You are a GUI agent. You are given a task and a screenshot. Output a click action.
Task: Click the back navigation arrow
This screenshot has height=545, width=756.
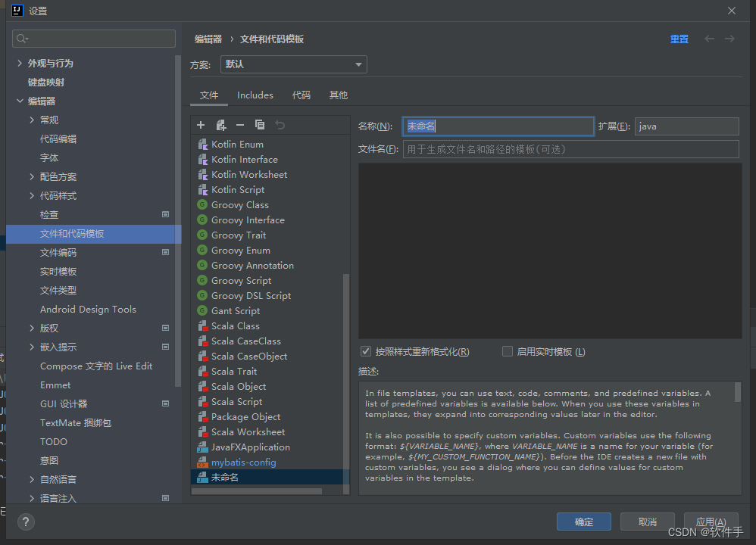click(x=709, y=39)
